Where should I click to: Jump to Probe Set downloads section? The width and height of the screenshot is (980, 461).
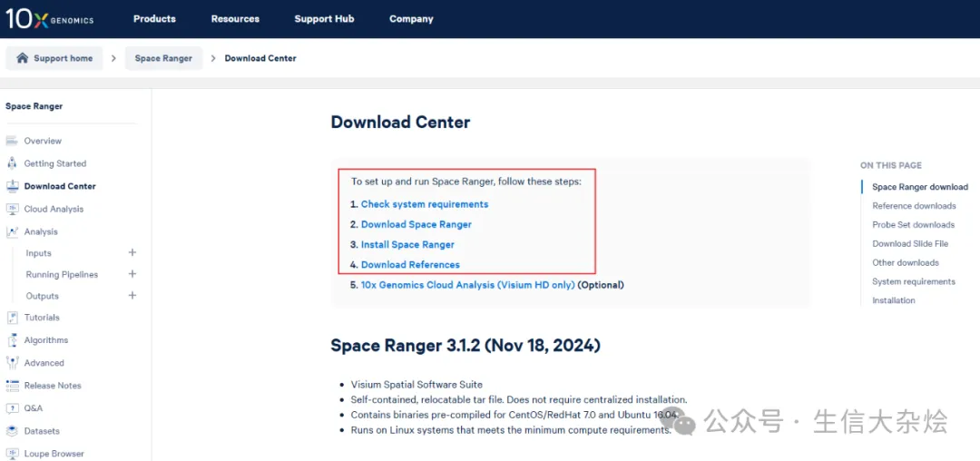pos(913,225)
